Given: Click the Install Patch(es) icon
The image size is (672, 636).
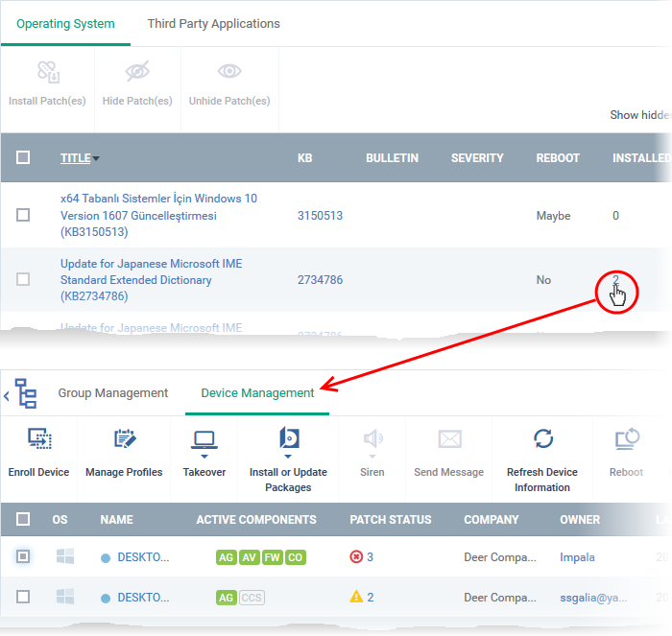Looking at the screenshot, I should [48, 73].
